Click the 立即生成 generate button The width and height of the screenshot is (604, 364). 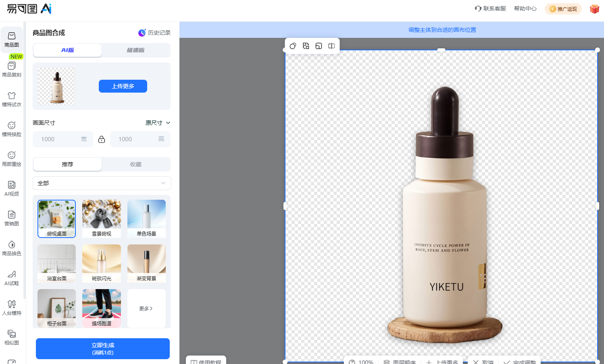[x=103, y=349]
